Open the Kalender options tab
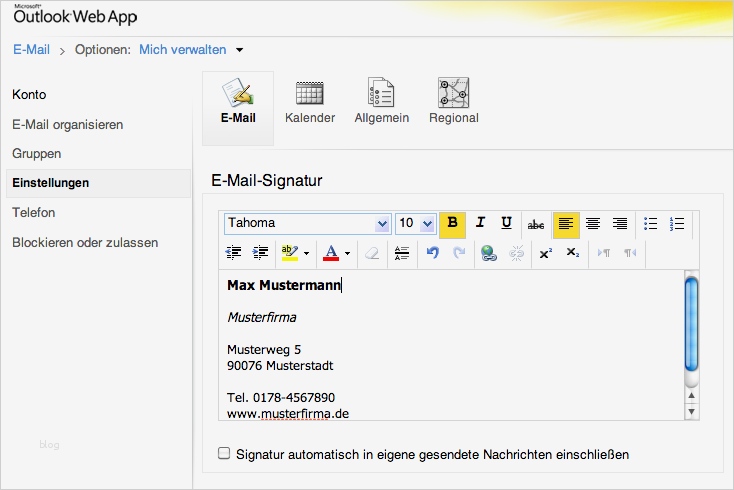This screenshot has height=490, width=734. coord(310,101)
